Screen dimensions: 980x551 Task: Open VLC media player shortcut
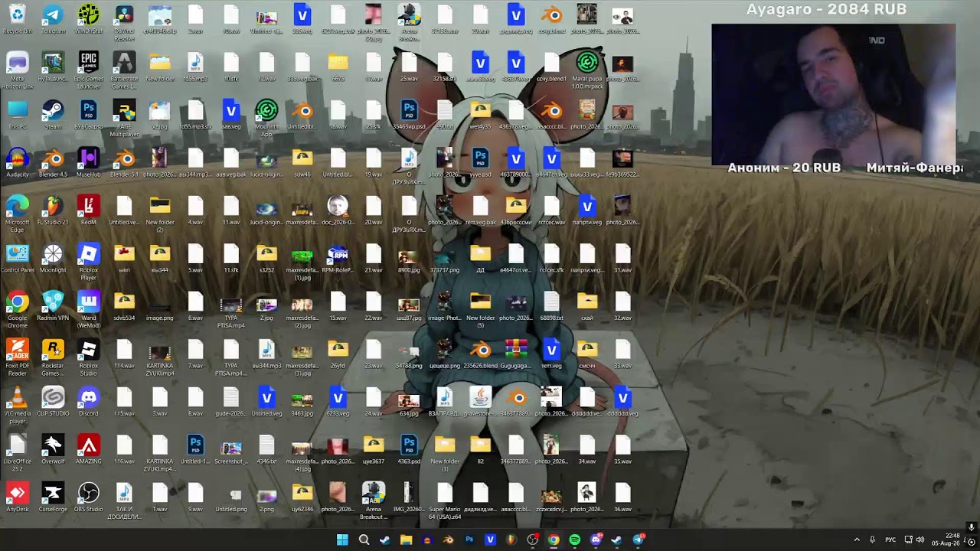[x=17, y=405]
